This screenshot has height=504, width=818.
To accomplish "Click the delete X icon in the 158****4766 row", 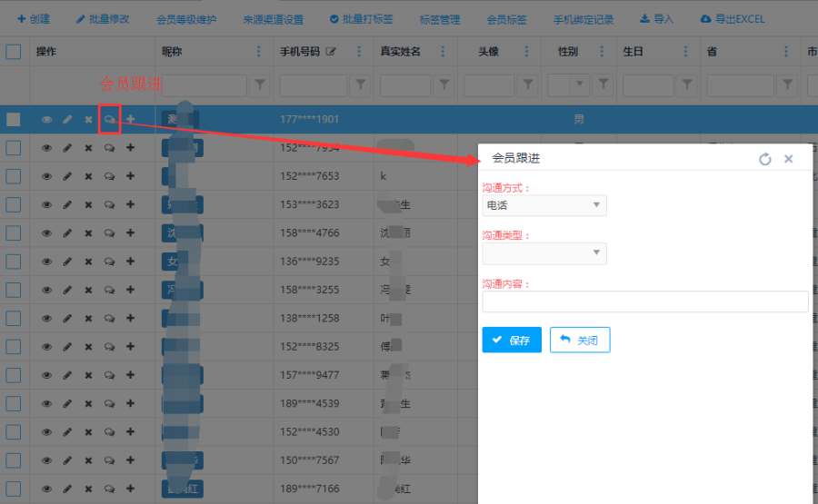I will pos(88,233).
